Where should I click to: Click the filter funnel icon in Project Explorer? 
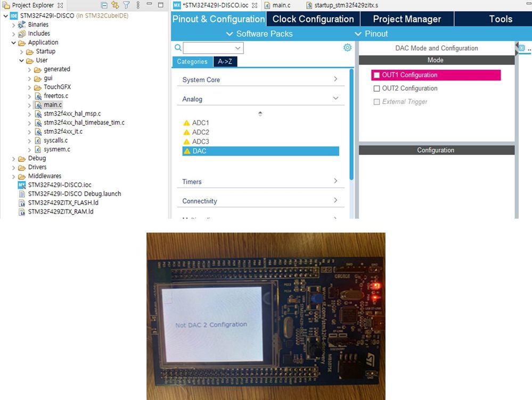pos(126,5)
